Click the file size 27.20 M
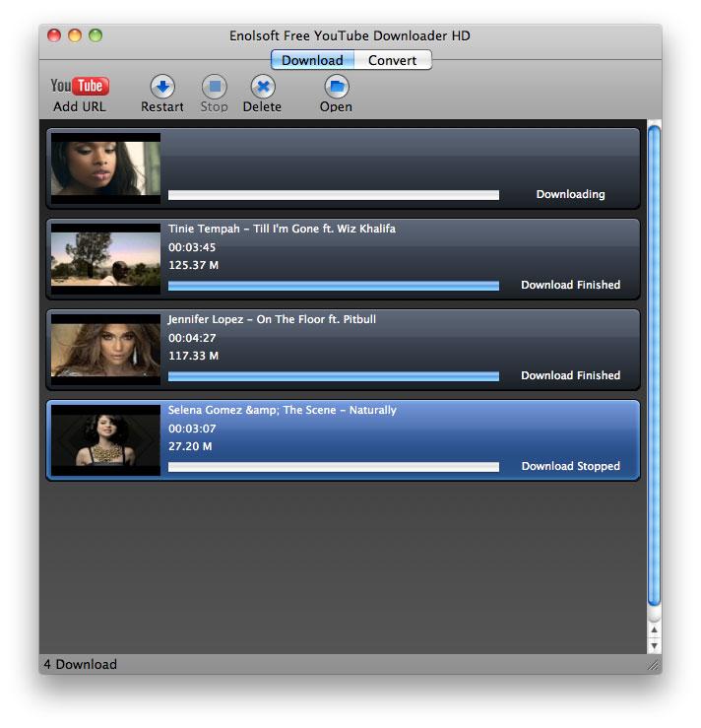701x728 pixels. tap(190, 446)
